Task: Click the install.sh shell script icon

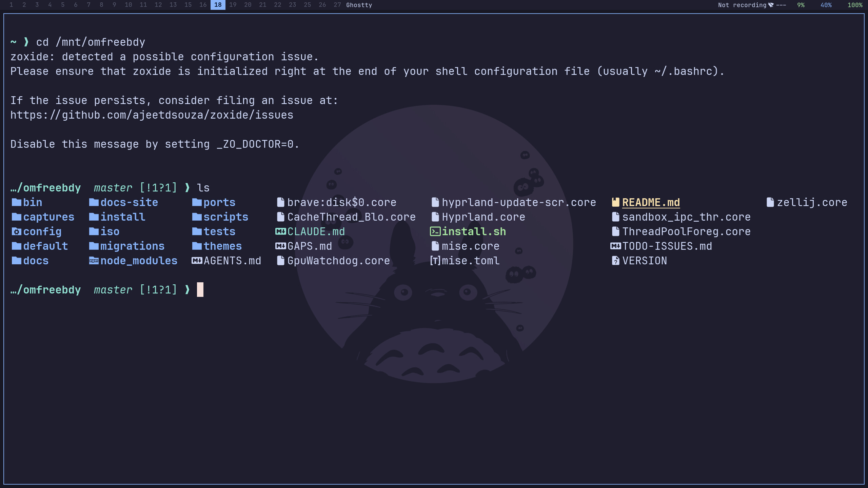Action: tap(435, 231)
